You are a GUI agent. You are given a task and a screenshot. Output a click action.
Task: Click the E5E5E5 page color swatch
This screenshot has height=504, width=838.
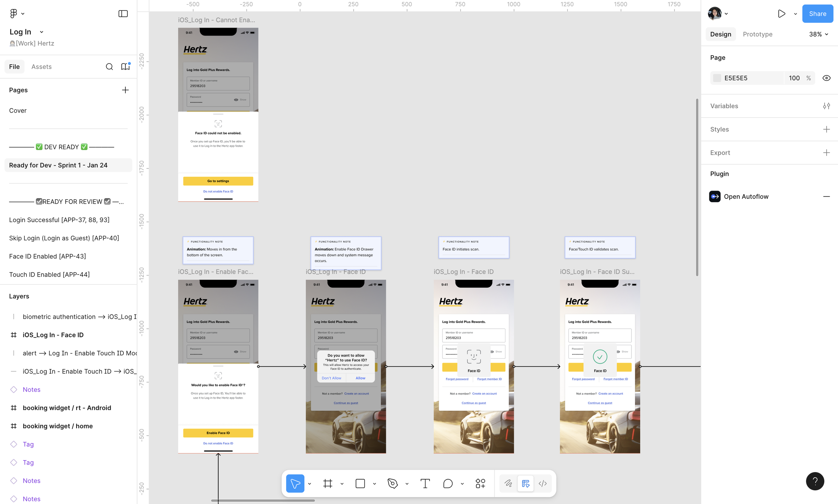[x=717, y=78]
